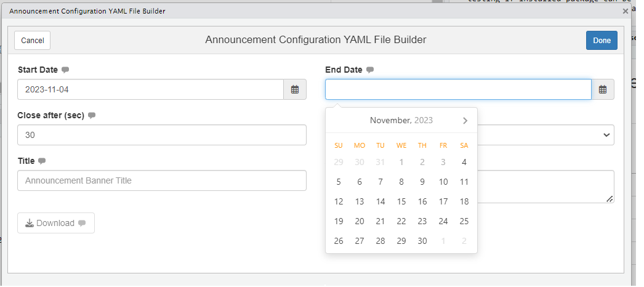Click the blue Done button
The image size is (644, 287).
(x=602, y=40)
